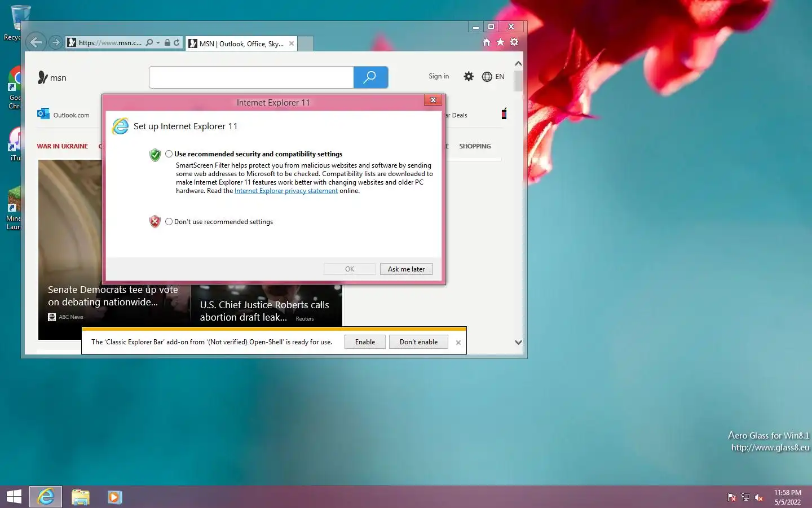Click inside the MSN search box
This screenshot has height=508, width=812.
(251, 77)
